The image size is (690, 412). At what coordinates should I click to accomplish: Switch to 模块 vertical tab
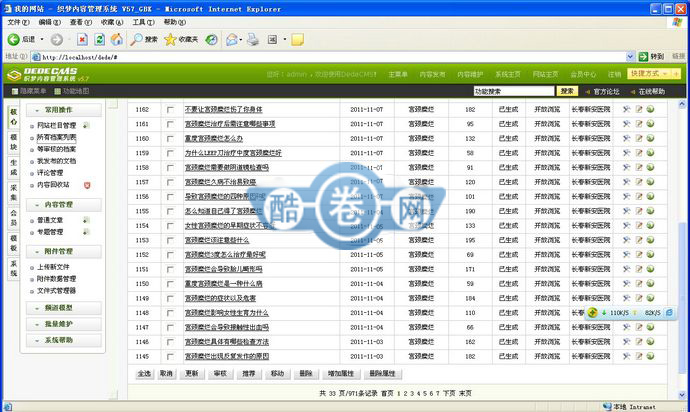[x=14, y=142]
